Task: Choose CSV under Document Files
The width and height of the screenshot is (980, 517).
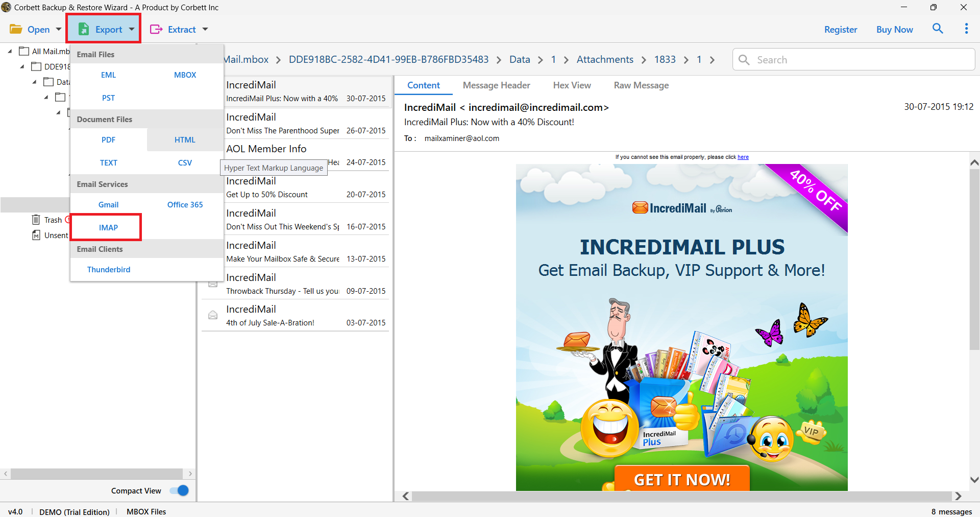Action: click(x=185, y=162)
